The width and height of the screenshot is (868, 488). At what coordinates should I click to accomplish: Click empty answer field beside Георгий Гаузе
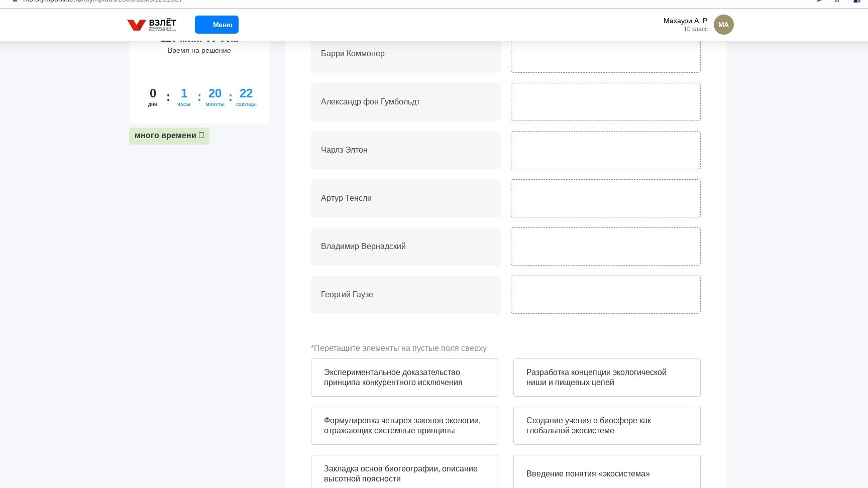click(605, 295)
